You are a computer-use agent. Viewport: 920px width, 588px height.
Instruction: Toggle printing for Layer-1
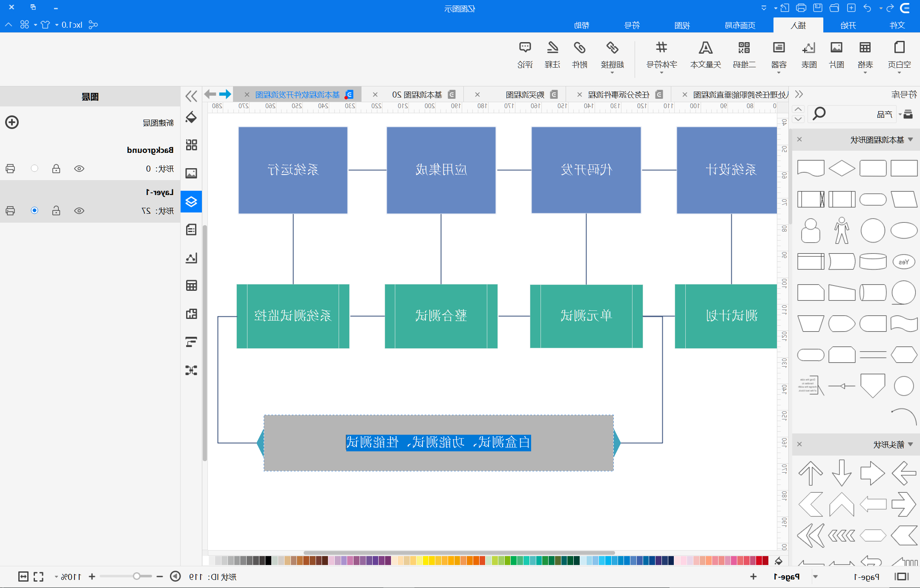[11, 211]
